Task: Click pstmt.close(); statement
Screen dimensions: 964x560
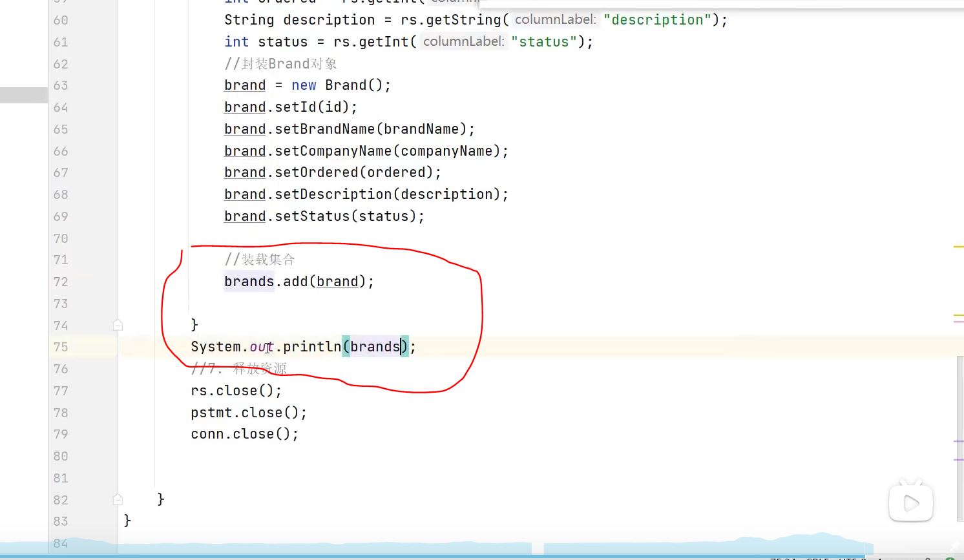Action: point(249,413)
